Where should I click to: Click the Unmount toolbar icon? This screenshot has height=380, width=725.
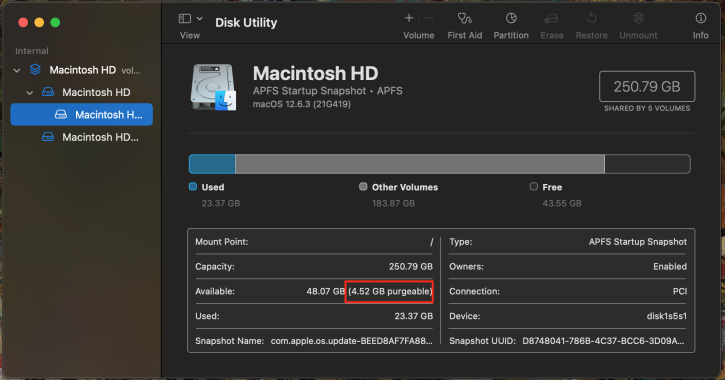[638, 18]
